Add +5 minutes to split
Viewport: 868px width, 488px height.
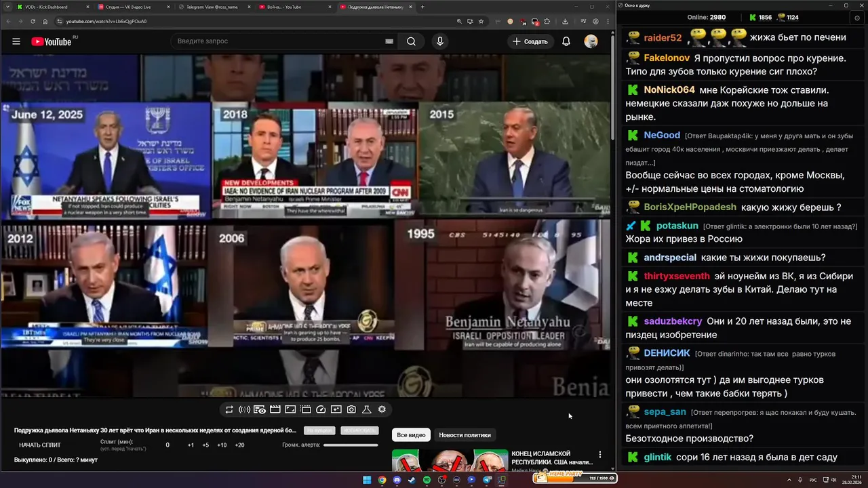tap(205, 445)
